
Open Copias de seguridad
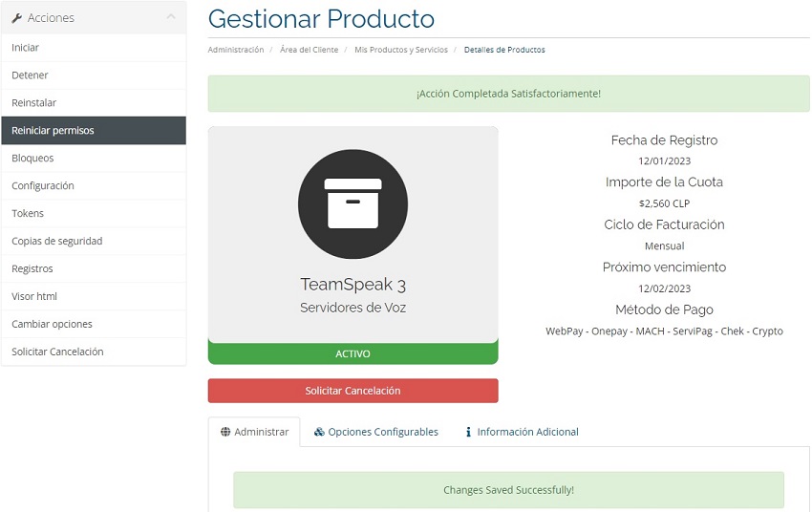click(x=56, y=242)
